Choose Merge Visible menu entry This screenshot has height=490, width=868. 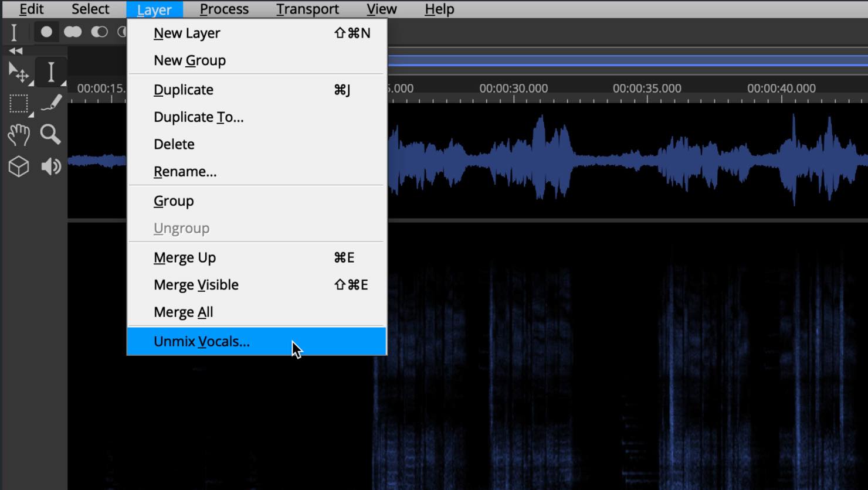coord(257,285)
